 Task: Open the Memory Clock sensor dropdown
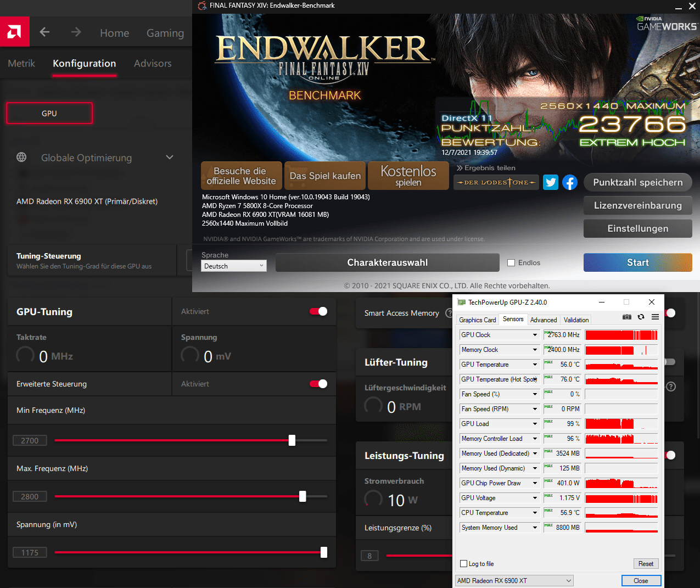pos(535,350)
